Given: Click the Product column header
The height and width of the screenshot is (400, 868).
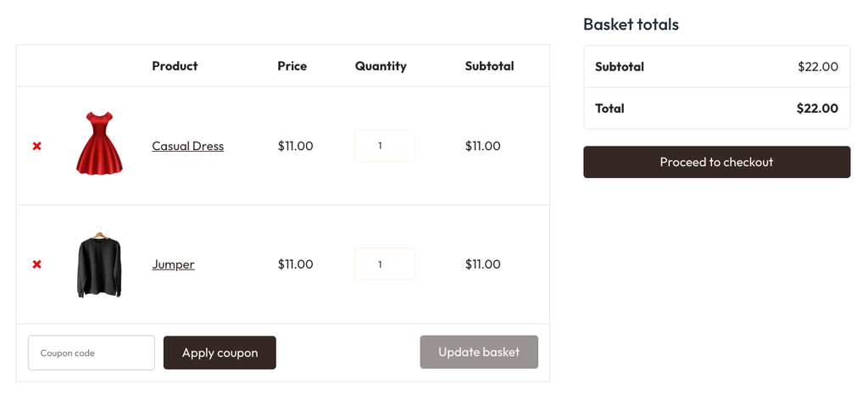Looking at the screenshot, I should coord(175,66).
